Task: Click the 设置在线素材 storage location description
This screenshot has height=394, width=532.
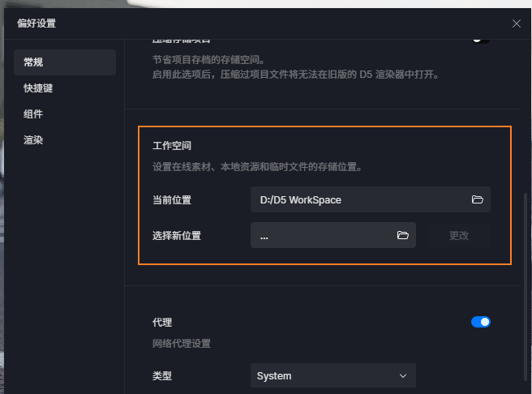Action: coord(257,167)
